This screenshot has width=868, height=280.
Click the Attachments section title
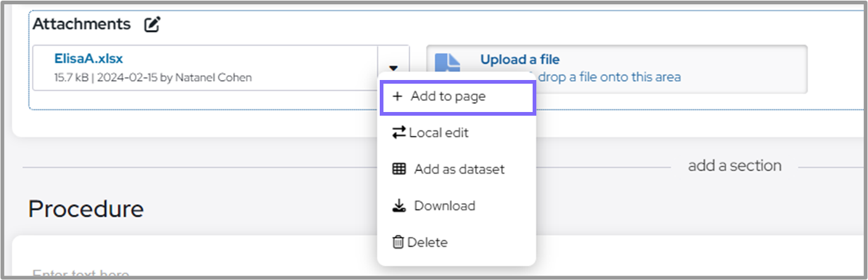click(81, 24)
